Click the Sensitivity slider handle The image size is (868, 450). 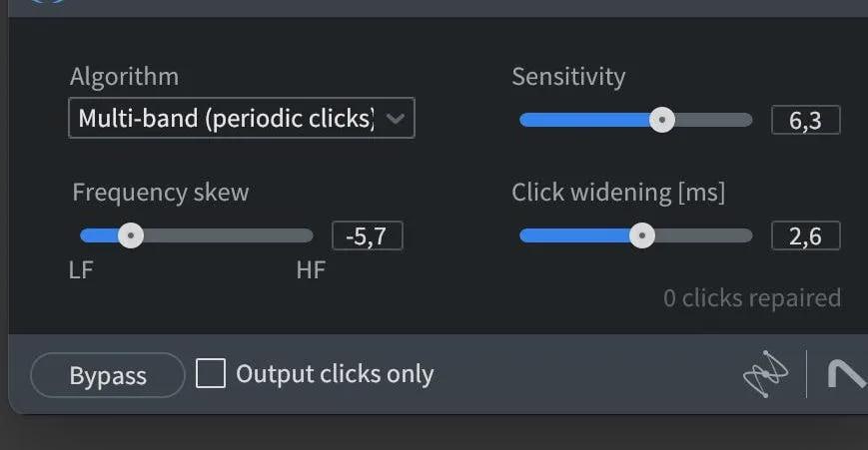click(661, 120)
